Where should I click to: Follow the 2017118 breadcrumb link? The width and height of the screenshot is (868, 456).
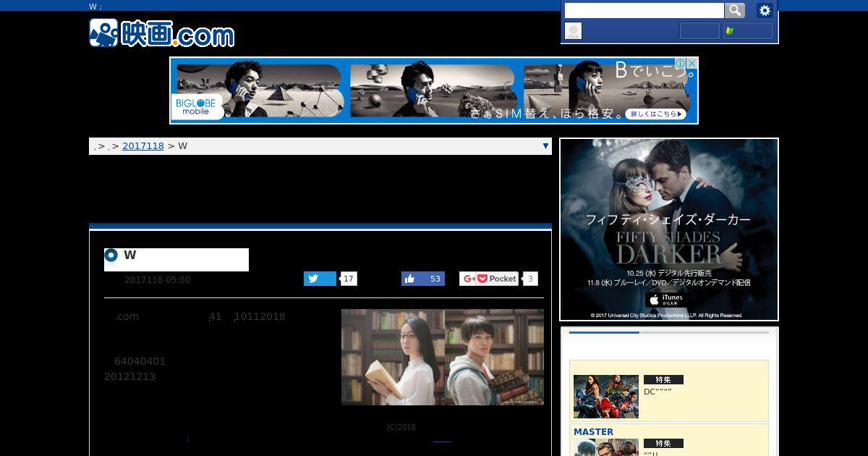click(143, 146)
